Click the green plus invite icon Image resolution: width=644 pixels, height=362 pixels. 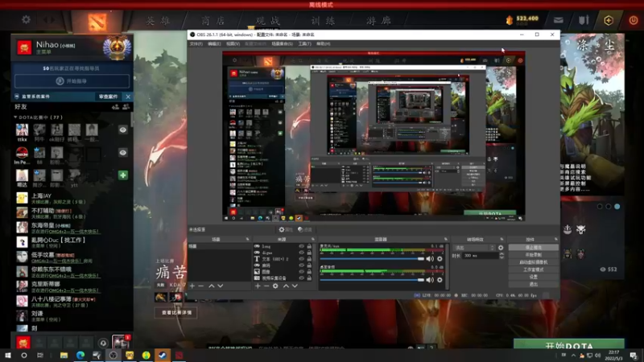(122, 175)
